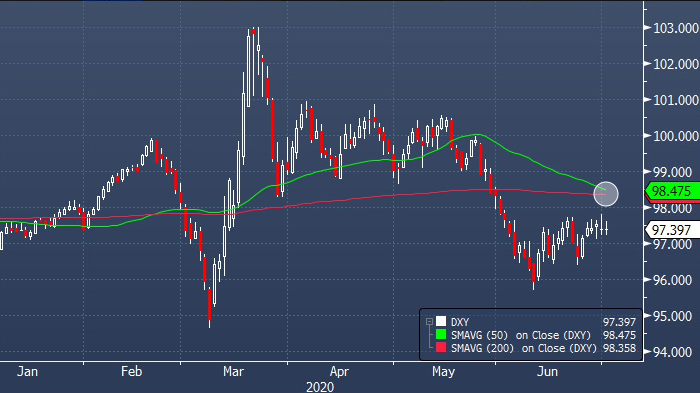Click the 97.397 DXY value in legend

(619, 322)
